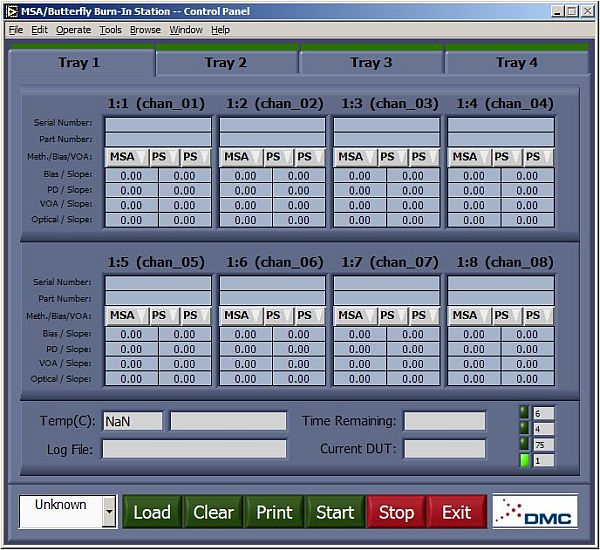Open the Tools menu
Screen dimensions: 600x550
click(111, 30)
